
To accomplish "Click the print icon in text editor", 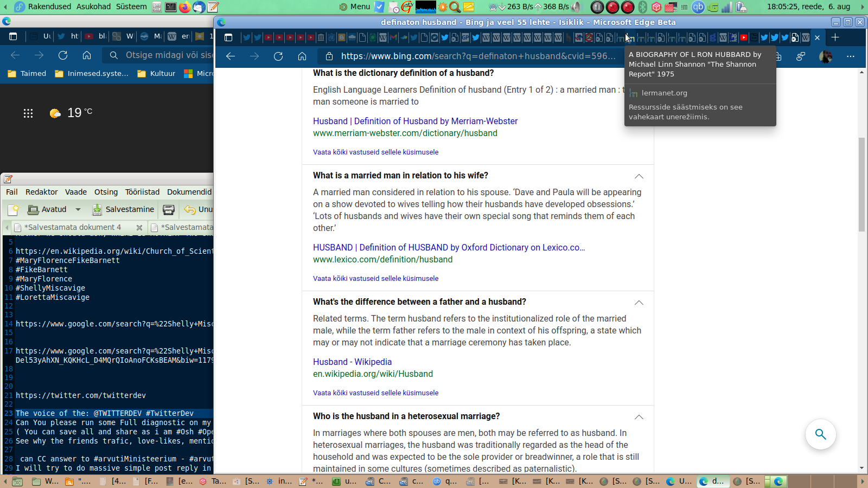I will [x=169, y=210].
